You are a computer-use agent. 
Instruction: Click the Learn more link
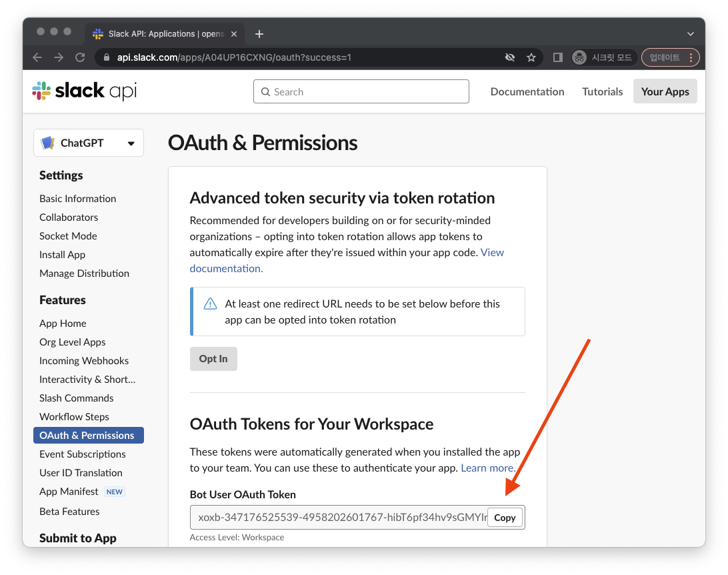488,468
